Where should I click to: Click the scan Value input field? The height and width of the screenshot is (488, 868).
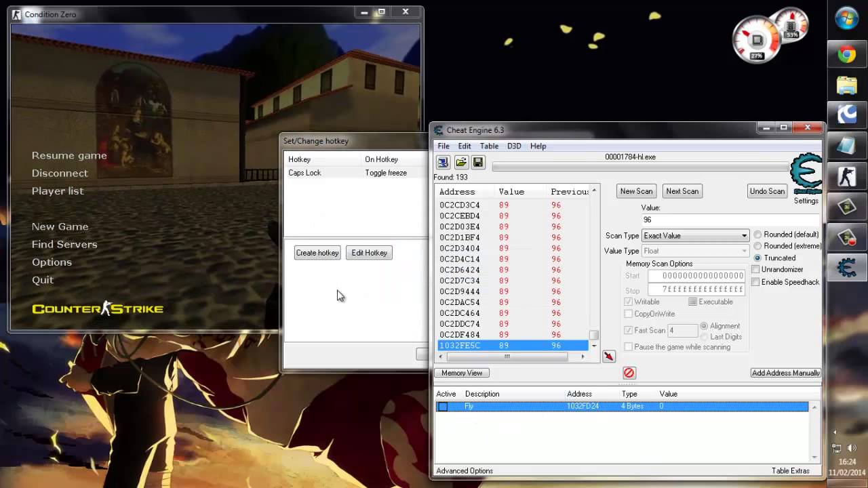(730, 220)
